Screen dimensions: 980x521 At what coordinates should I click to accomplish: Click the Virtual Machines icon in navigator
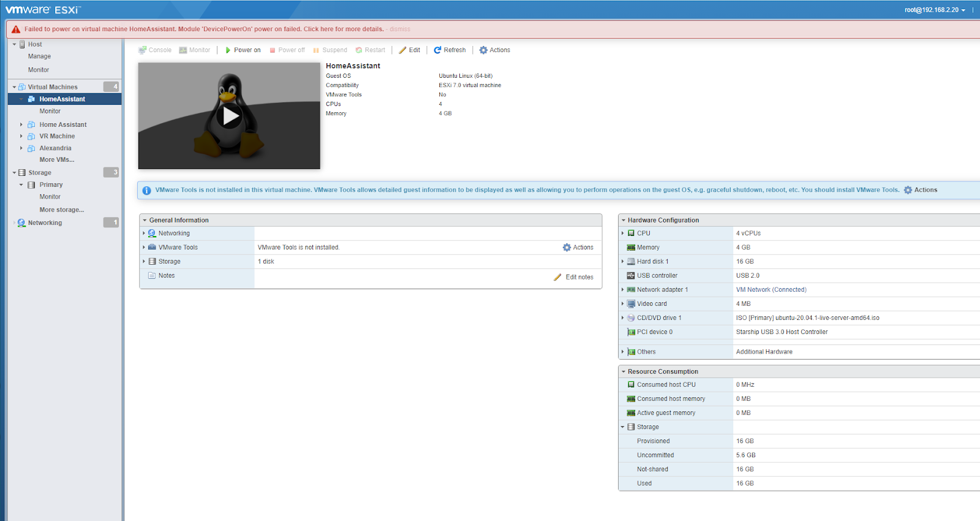pos(22,87)
